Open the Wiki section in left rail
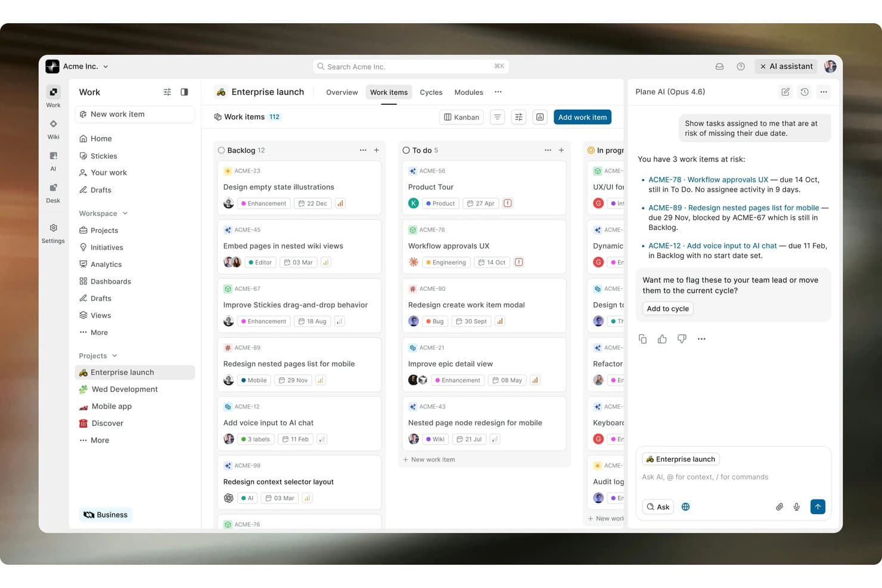The height and width of the screenshot is (588, 882). pyautogui.click(x=54, y=129)
